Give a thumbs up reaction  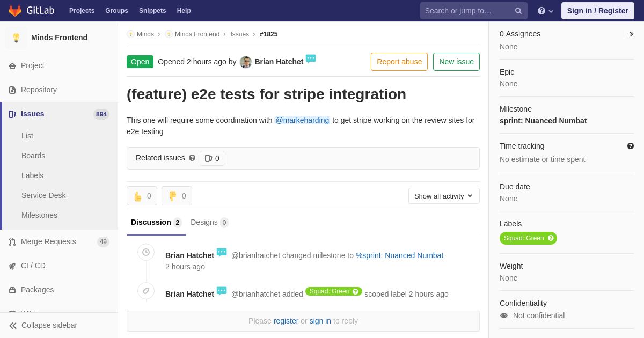(142, 196)
